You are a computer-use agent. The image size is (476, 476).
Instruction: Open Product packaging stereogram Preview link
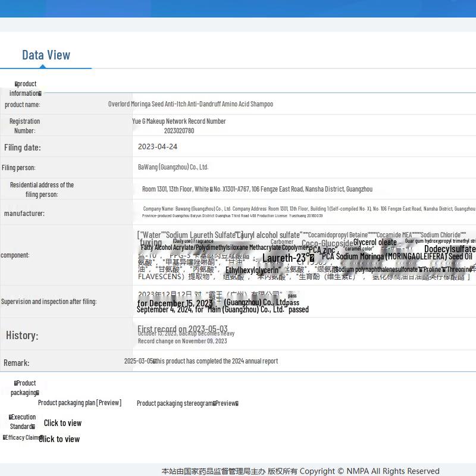[187, 403]
